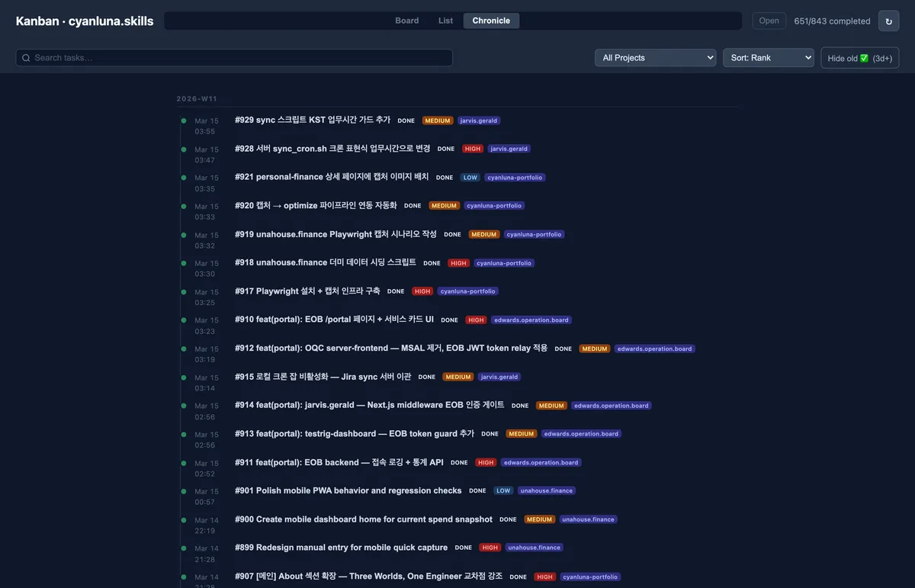The image size is (915, 588).
Task: Click the DONE status label on task #917
Action: click(396, 291)
